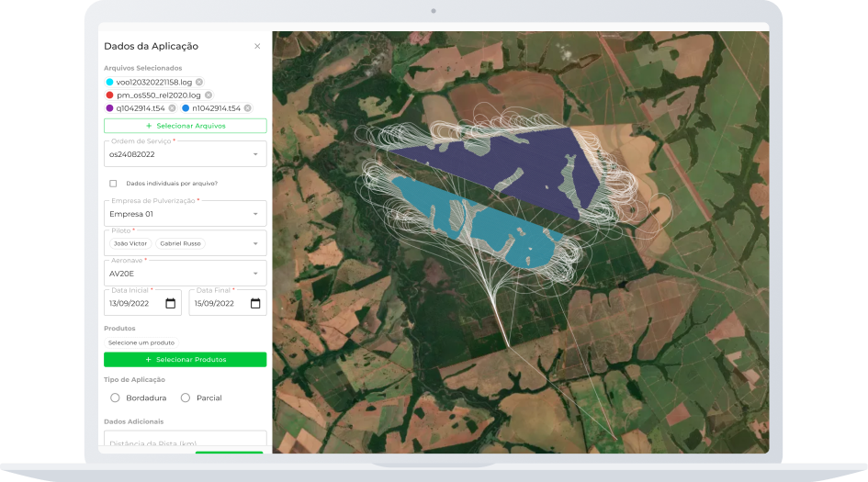Click the João Victor pilot chip
Viewport: 868px width, 482px height.
(130, 243)
